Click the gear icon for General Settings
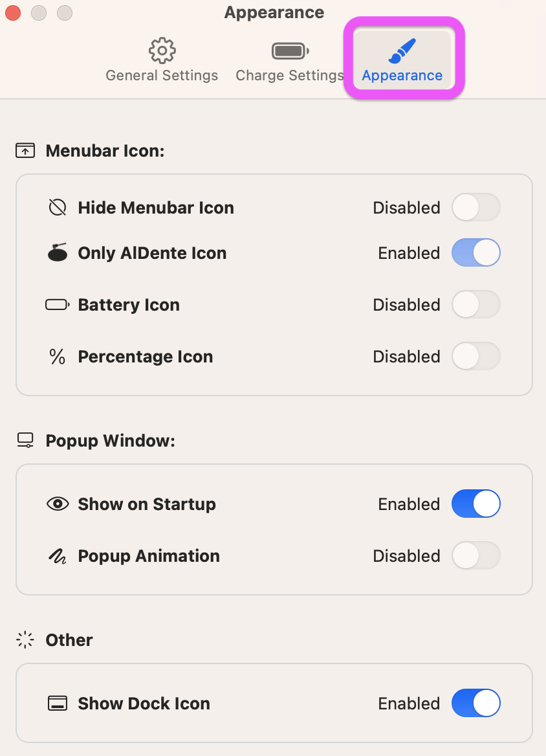This screenshot has width=546, height=756. click(162, 50)
